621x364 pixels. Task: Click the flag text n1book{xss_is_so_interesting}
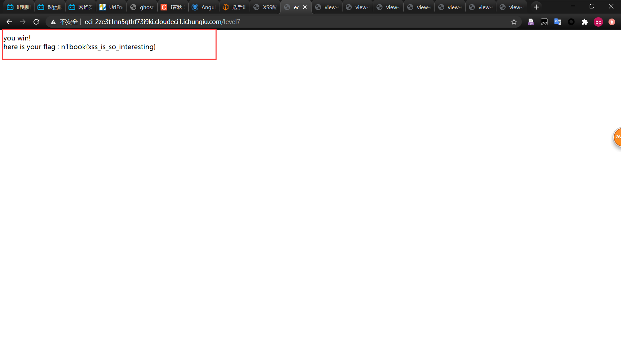[108, 47]
